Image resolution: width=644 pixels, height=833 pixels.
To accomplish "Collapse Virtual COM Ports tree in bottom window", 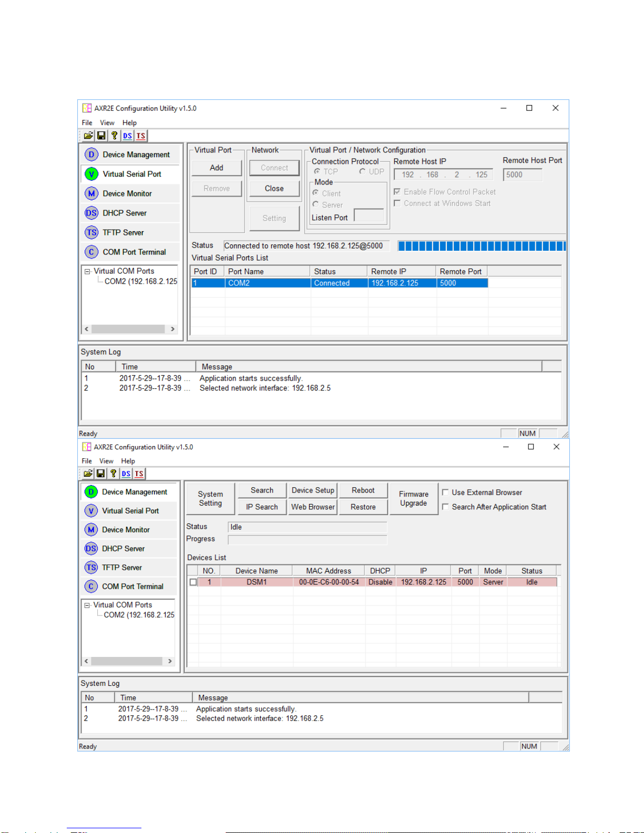I will point(87,605).
